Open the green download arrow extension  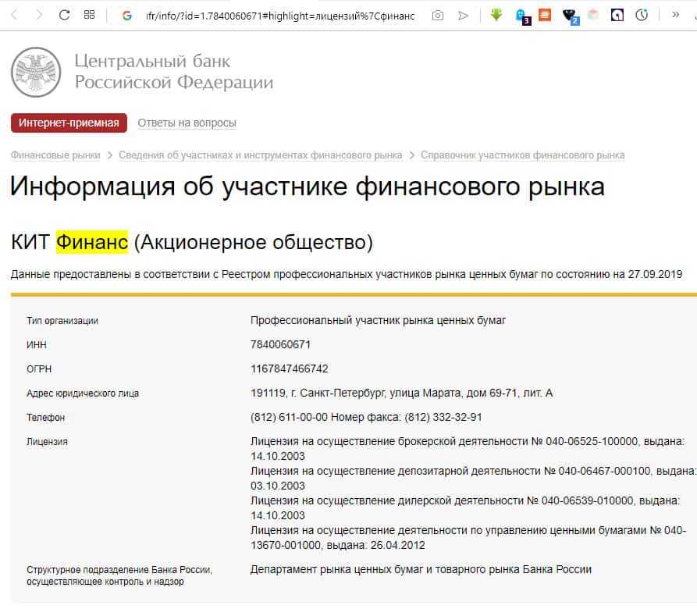(x=496, y=15)
